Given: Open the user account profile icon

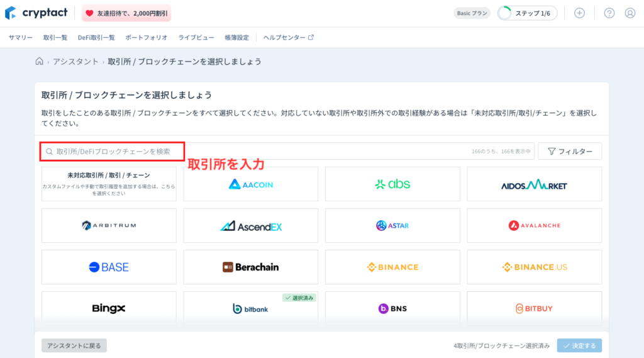Looking at the screenshot, I should (x=630, y=13).
